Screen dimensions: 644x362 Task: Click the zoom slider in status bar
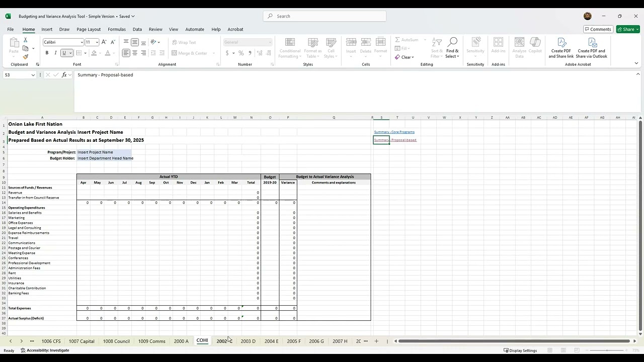point(607,350)
